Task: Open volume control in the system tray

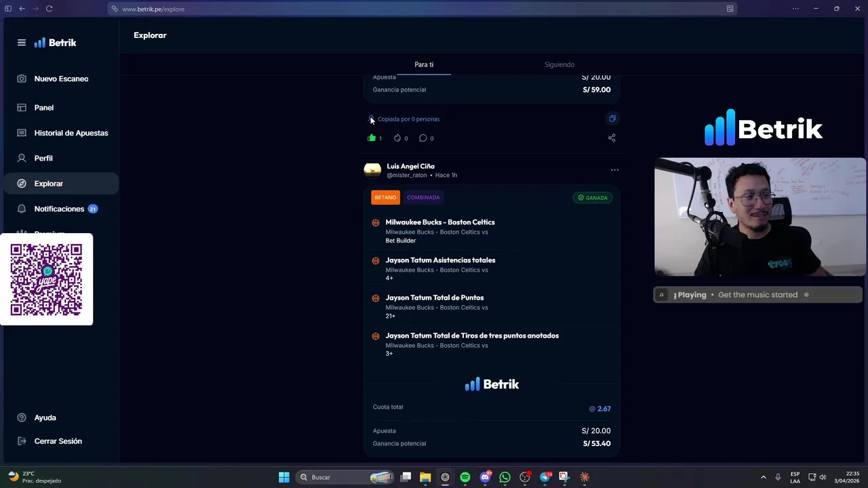Action: pos(823,477)
